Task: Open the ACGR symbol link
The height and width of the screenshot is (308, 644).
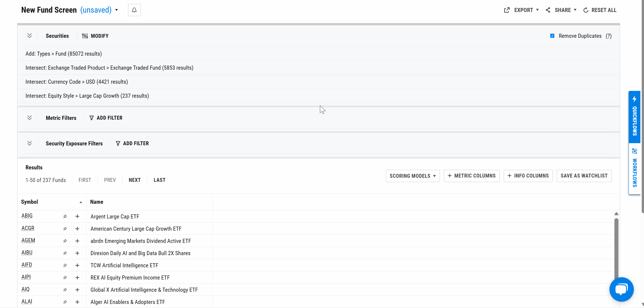Action: tap(28, 228)
